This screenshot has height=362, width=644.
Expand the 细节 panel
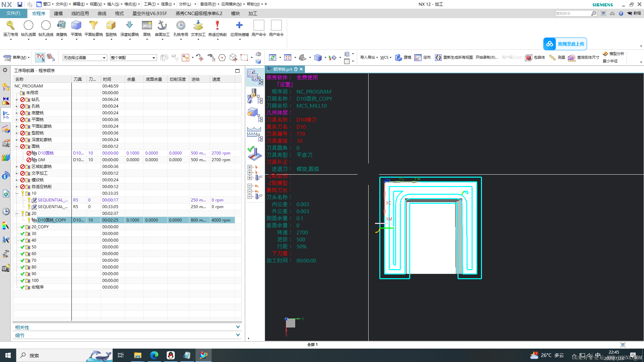(x=127, y=335)
